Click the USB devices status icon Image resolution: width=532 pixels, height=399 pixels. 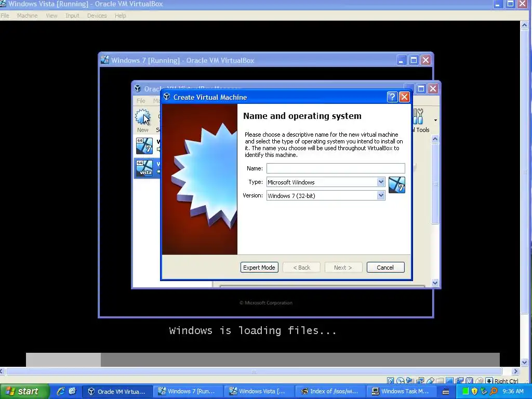(x=430, y=381)
